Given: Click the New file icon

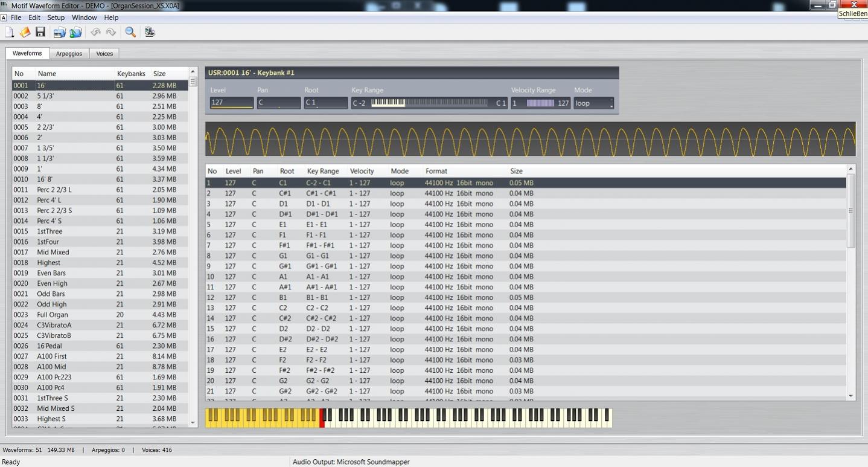Looking at the screenshot, I should (9, 32).
